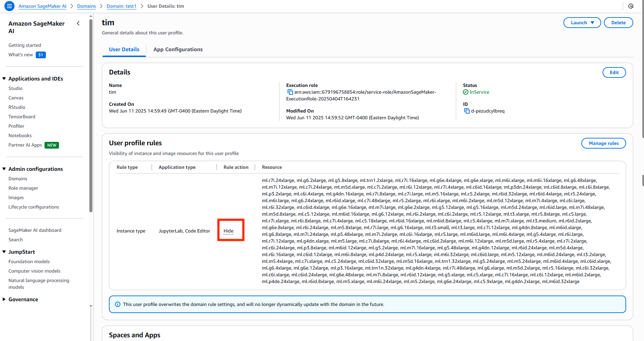Go to Domains breadcrumb link

click(86, 6)
